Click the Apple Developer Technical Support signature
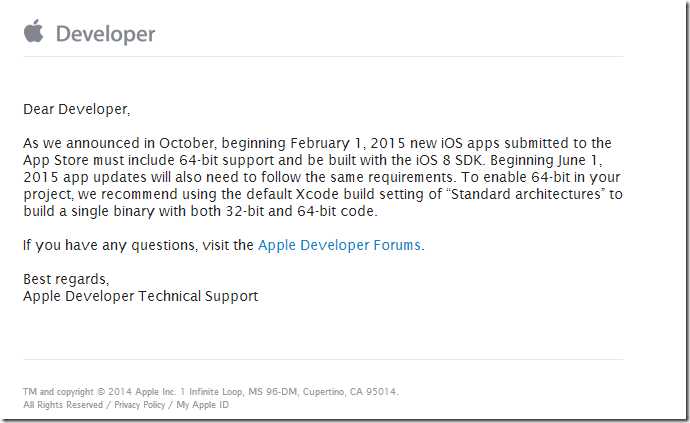 [140, 296]
